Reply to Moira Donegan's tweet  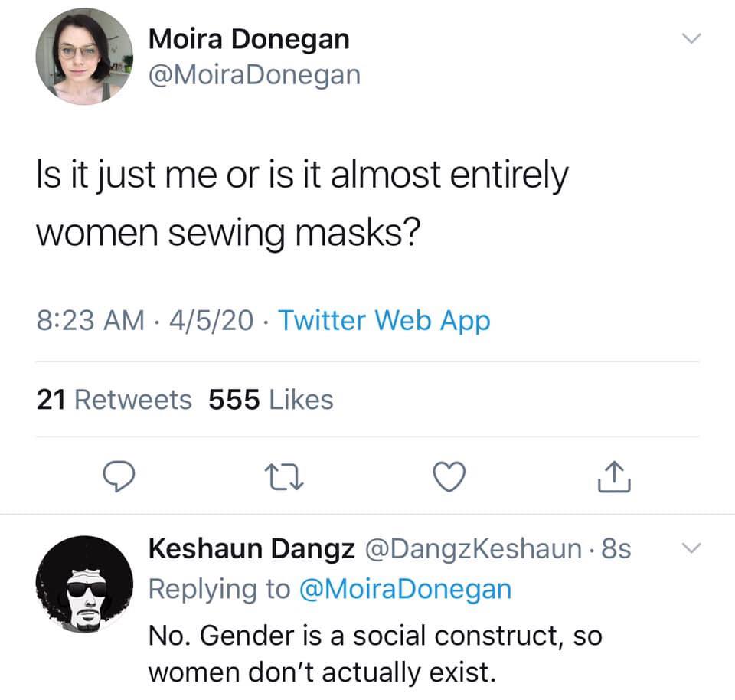119,476
